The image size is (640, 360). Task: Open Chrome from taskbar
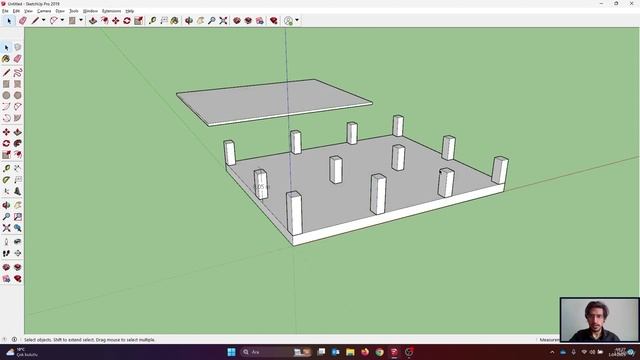380,352
